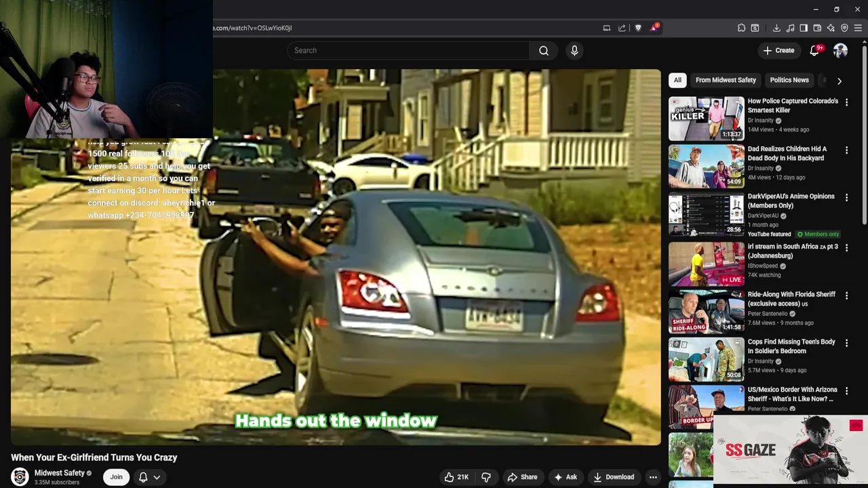Image resolution: width=868 pixels, height=488 pixels.
Task: Open options for Cops Find Missing Teen's Body
Action: [x=846, y=343]
